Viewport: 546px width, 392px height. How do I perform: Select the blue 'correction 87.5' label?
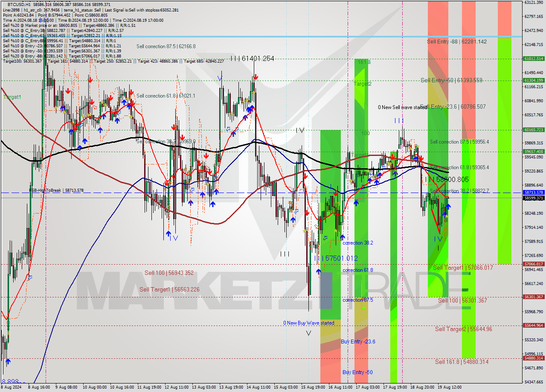tap(358, 300)
